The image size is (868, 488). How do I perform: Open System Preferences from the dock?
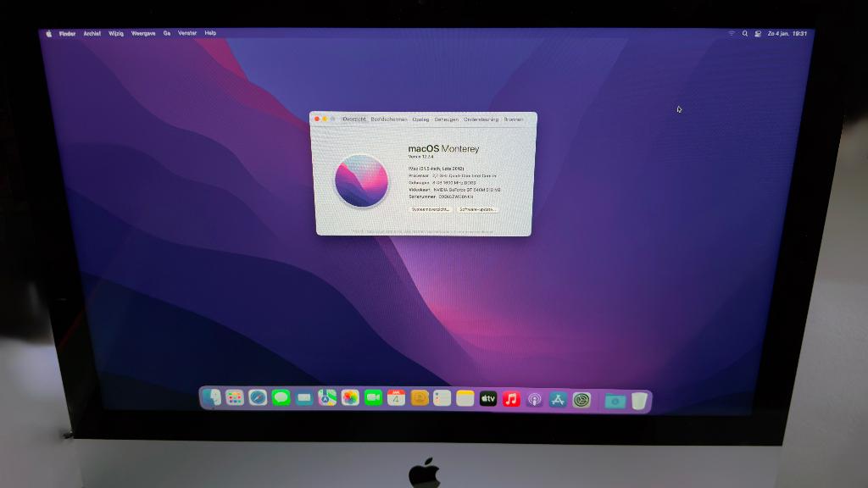point(581,400)
